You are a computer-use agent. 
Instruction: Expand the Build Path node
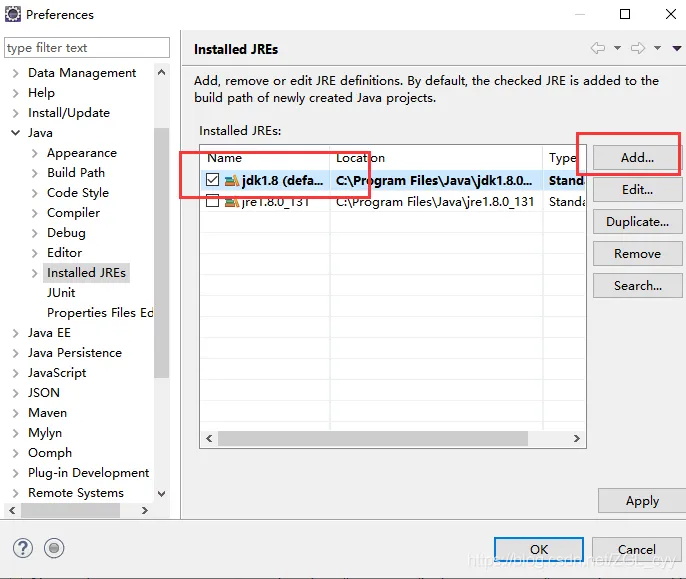[35, 173]
